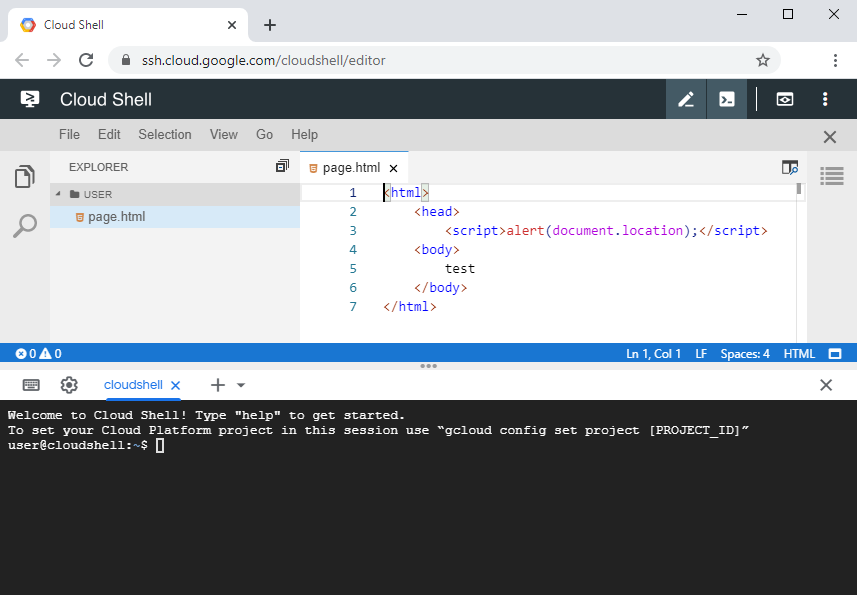This screenshot has width=857, height=595.
Task: Open the Files explorer sidebar icon
Action: pyautogui.click(x=24, y=175)
